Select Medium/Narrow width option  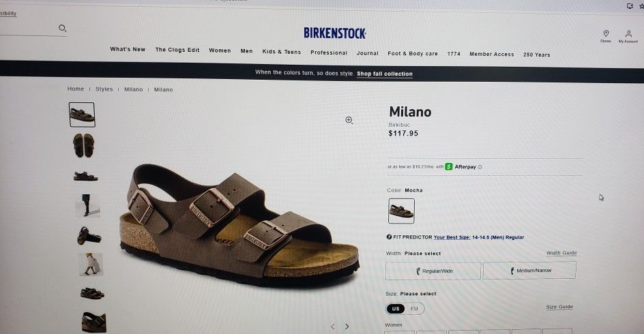[530, 271]
